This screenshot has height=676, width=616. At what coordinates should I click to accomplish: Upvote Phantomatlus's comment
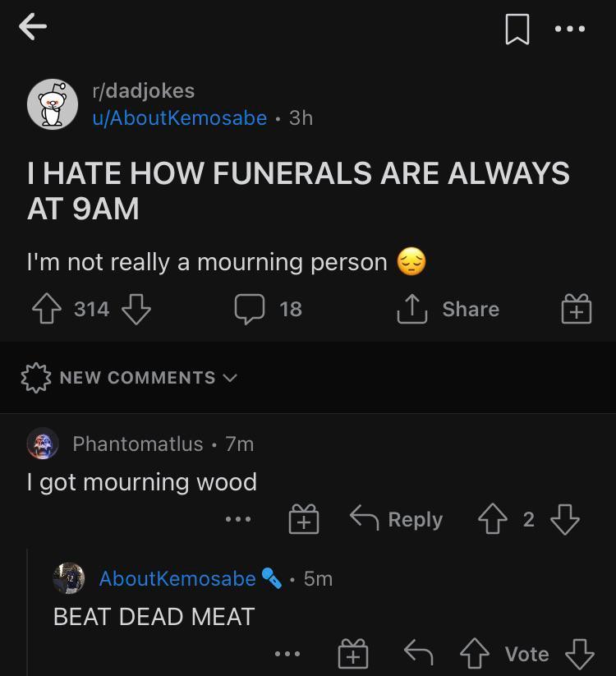tap(493, 519)
